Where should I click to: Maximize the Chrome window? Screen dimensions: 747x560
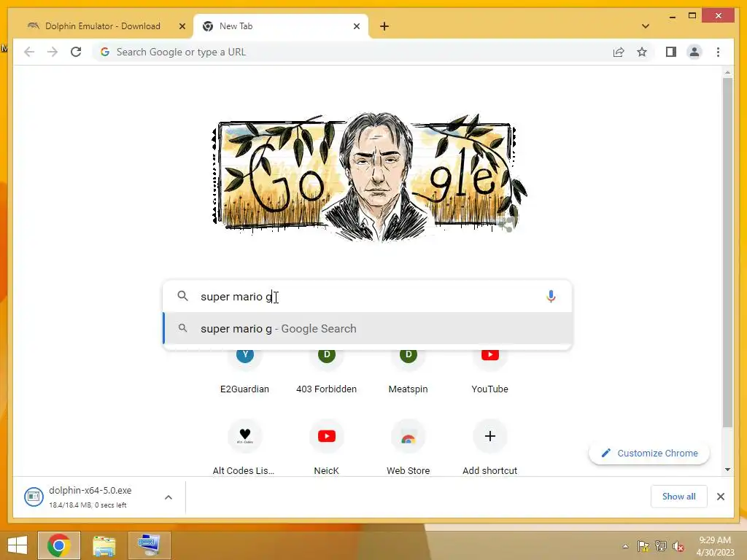(692, 16)
